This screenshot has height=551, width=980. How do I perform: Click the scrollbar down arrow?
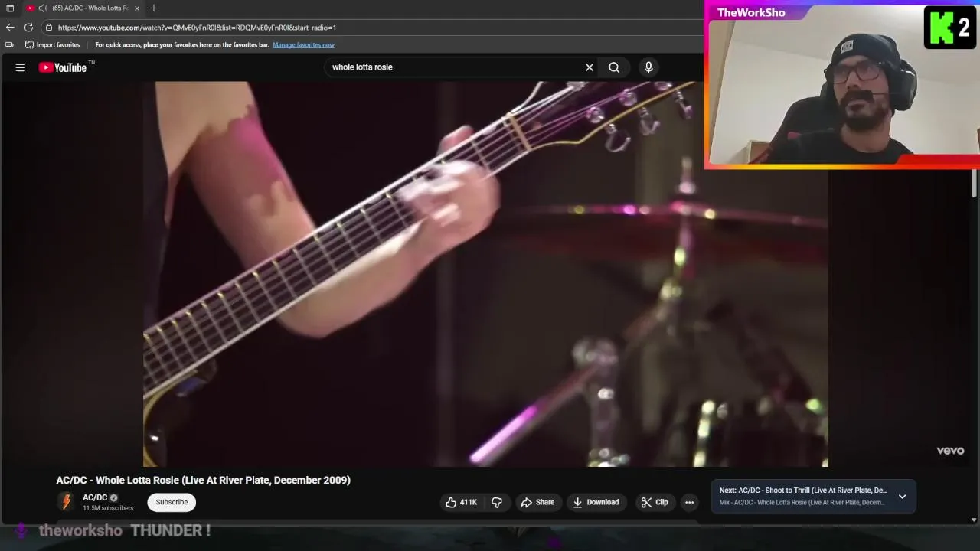pos(974,520)
